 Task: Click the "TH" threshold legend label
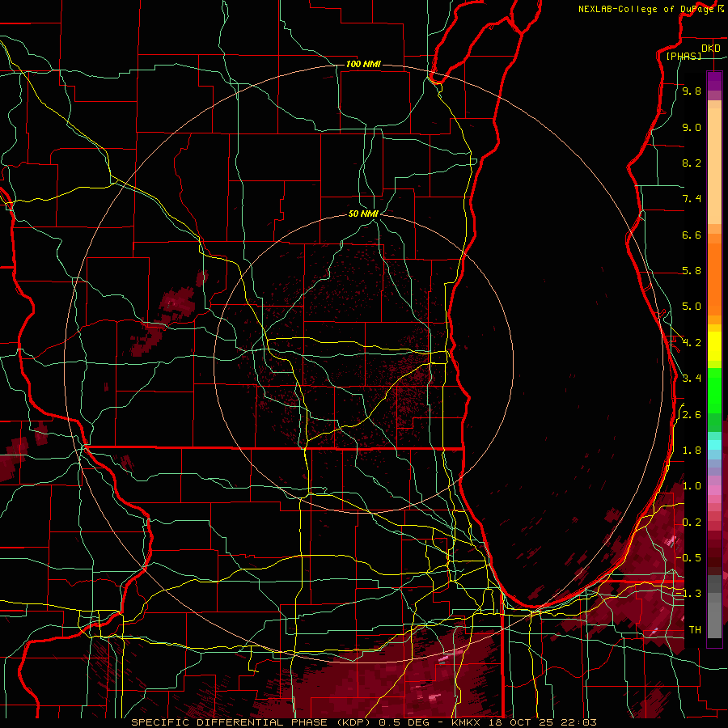coord(695,630)
